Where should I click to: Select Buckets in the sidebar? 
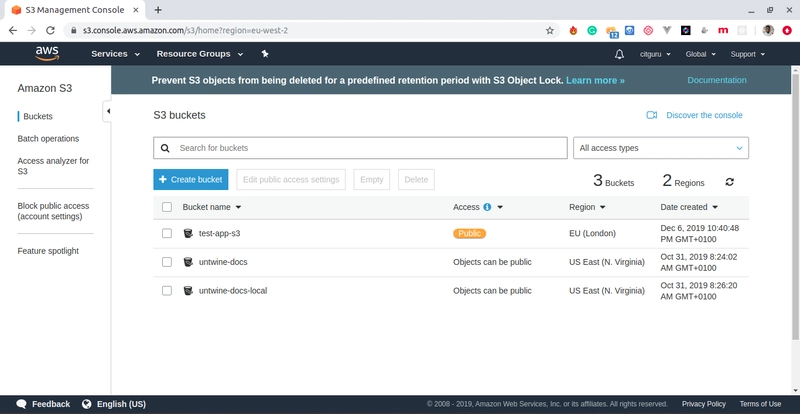(38, 116)
